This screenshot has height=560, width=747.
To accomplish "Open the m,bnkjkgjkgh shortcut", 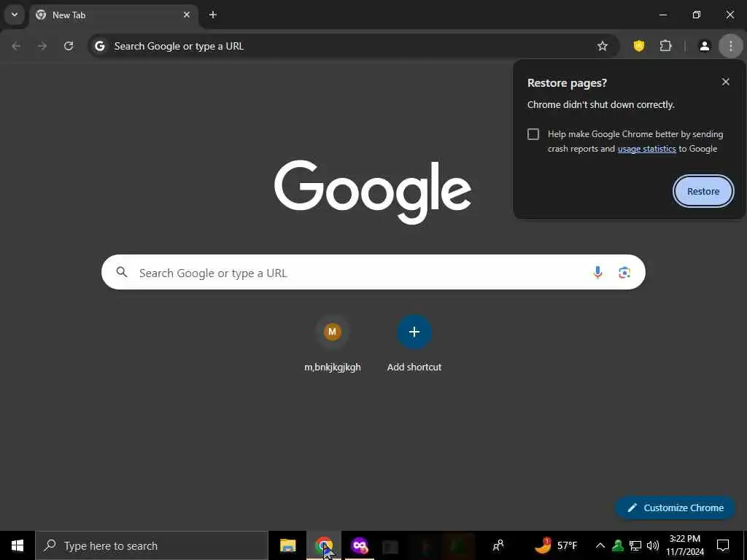I will pos(333,343).
